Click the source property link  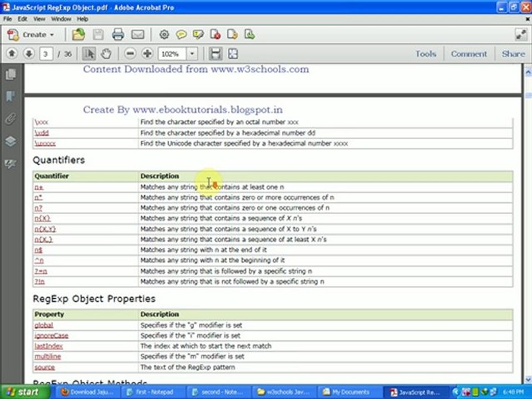[x=44, y=367]
